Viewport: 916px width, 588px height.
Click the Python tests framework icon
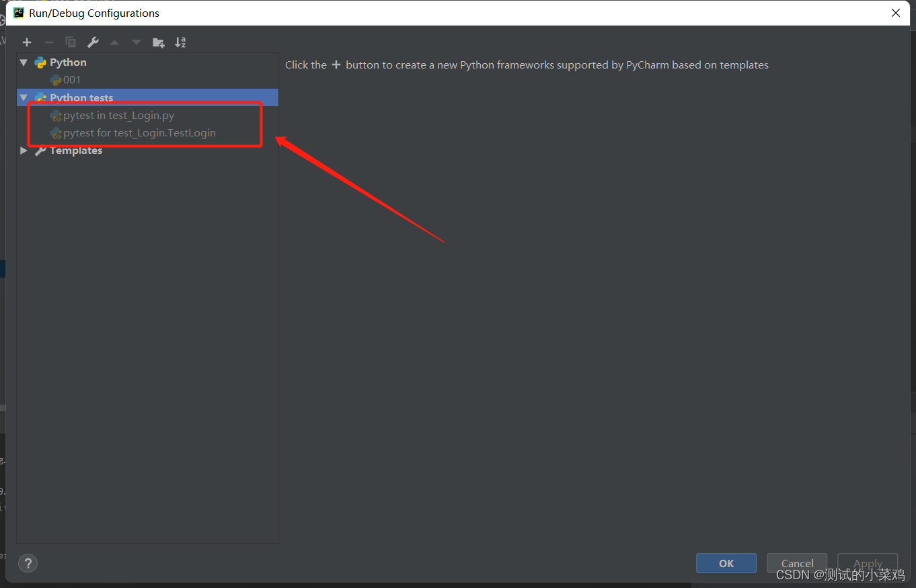40,97
